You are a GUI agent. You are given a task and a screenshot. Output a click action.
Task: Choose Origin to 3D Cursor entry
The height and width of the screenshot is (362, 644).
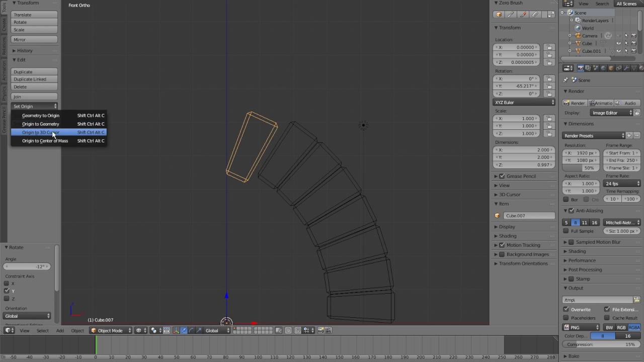point(59,132)
